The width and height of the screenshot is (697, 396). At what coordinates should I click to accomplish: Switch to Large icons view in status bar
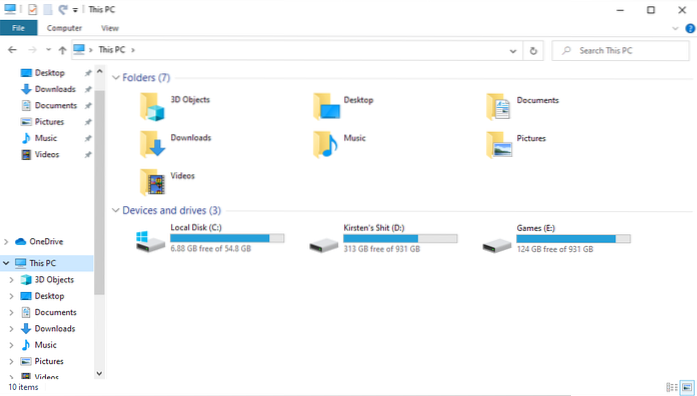coord(687,387)
